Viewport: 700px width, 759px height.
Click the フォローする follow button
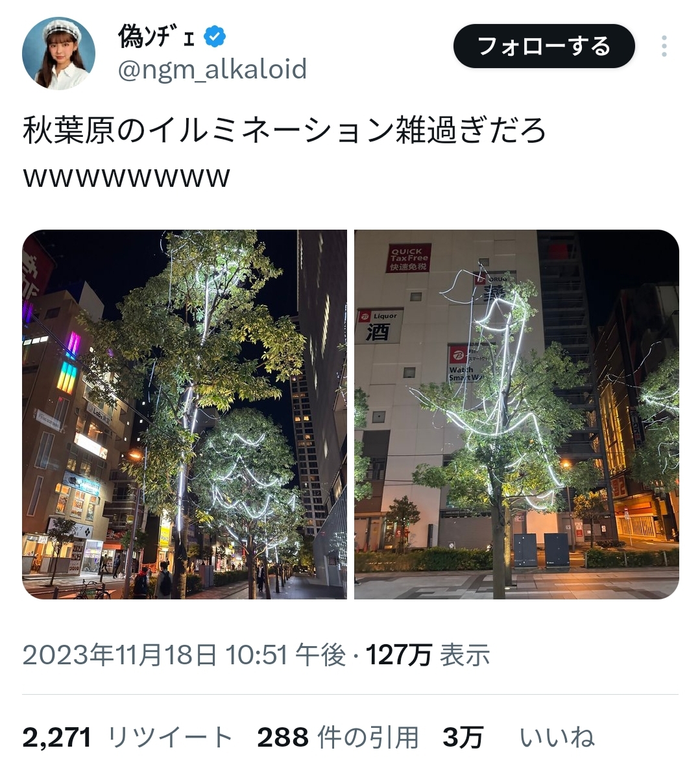click(x=544, y=46)
